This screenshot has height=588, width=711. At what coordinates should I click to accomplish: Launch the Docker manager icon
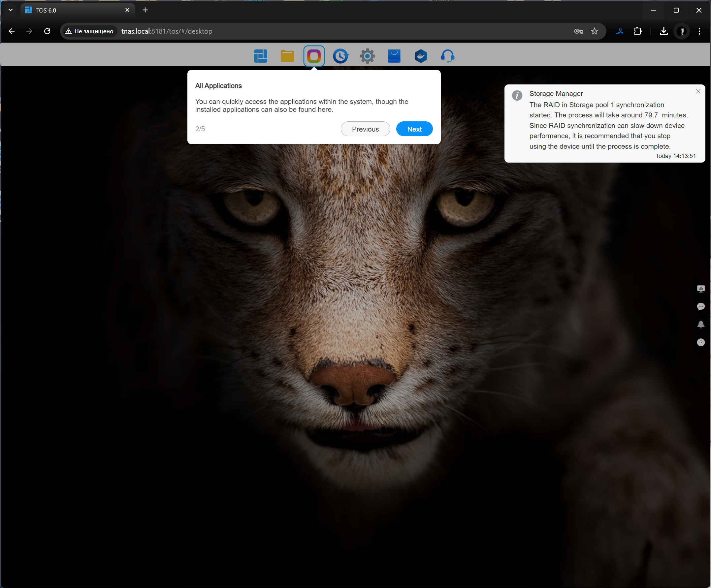coord(421,56)
